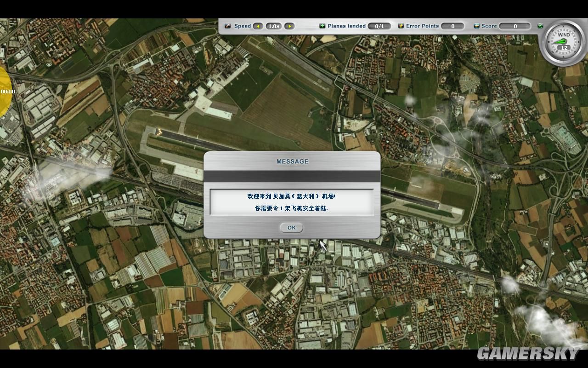Decrease game speed with left arrow
The height and width of the screenshot is (368, 588).
pyautogui.click(x=258, y=26)
